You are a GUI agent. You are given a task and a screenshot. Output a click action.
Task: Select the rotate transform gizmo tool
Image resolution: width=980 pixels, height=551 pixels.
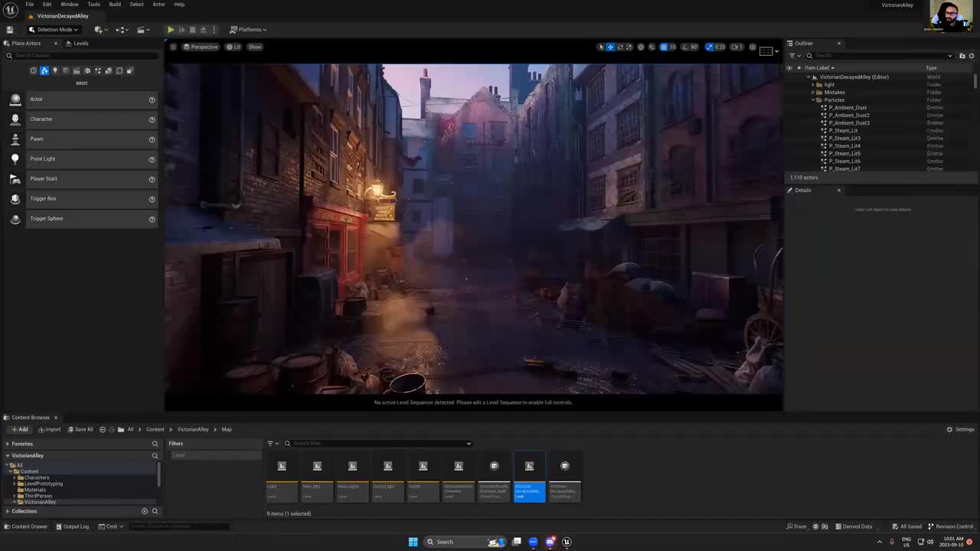[620, 47]
